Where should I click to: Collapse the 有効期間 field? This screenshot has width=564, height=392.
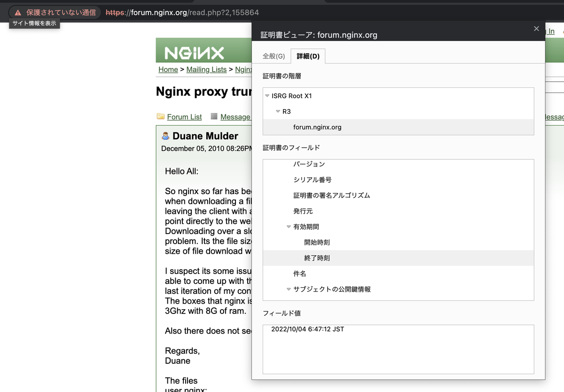point(289,227)
